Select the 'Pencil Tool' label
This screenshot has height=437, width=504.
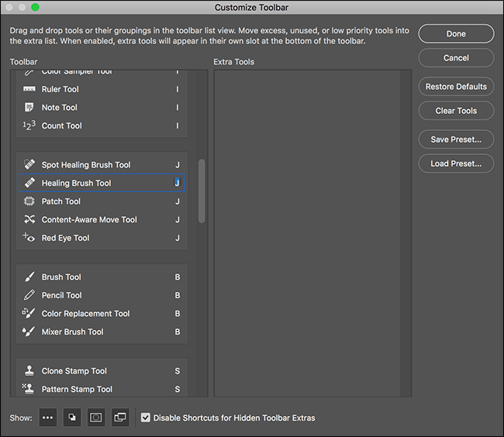[62, 295]
